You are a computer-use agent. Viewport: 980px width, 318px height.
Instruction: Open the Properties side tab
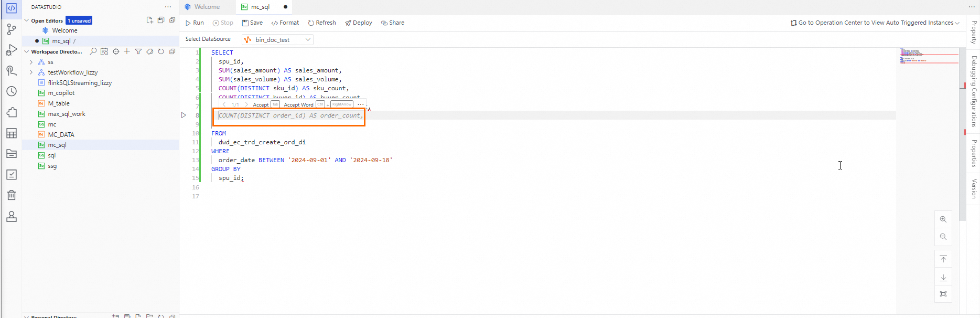click(x=974, y=153)
